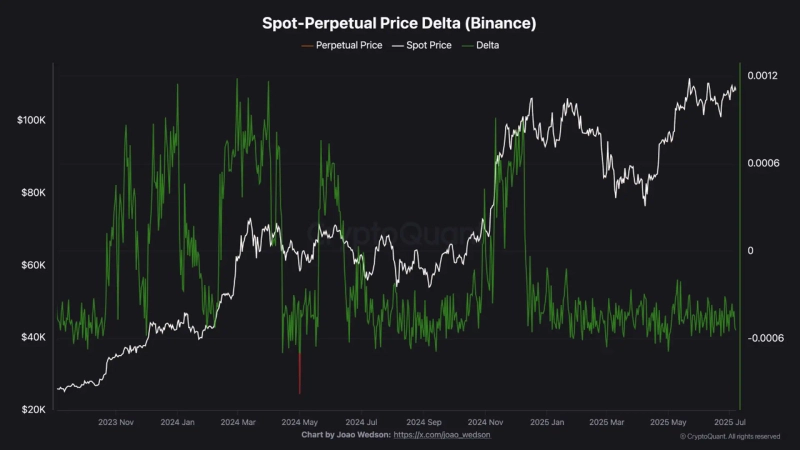Click the 2025 Jul date marker
Viewport: 800px width, 450px height.
[728, 423]
